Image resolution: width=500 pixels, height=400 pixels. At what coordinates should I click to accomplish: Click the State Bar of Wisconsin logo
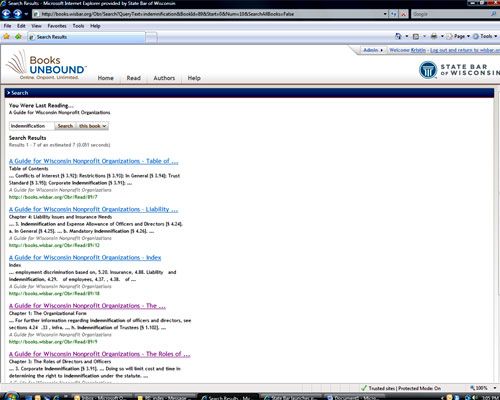point(459,70)
